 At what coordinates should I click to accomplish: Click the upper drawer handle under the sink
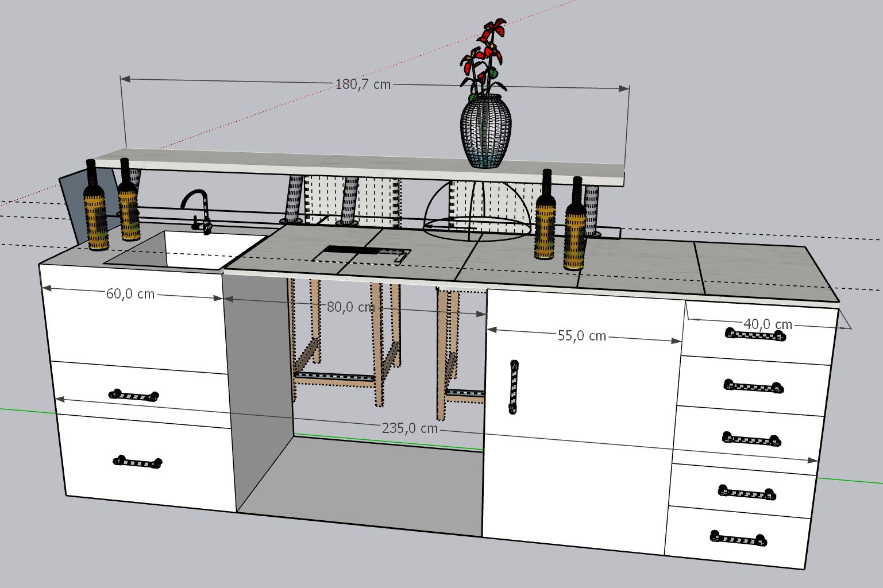tap(133, 395)
